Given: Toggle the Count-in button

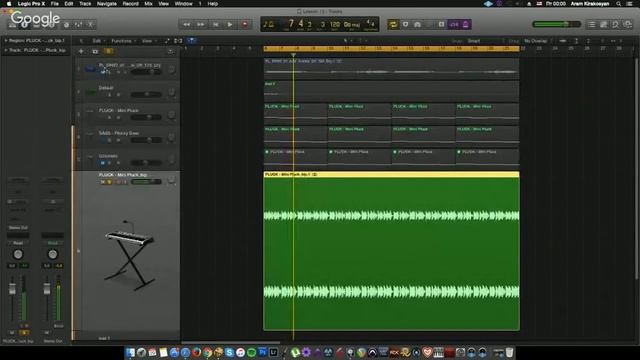Looking at the screenshot, I should [454, 24].
